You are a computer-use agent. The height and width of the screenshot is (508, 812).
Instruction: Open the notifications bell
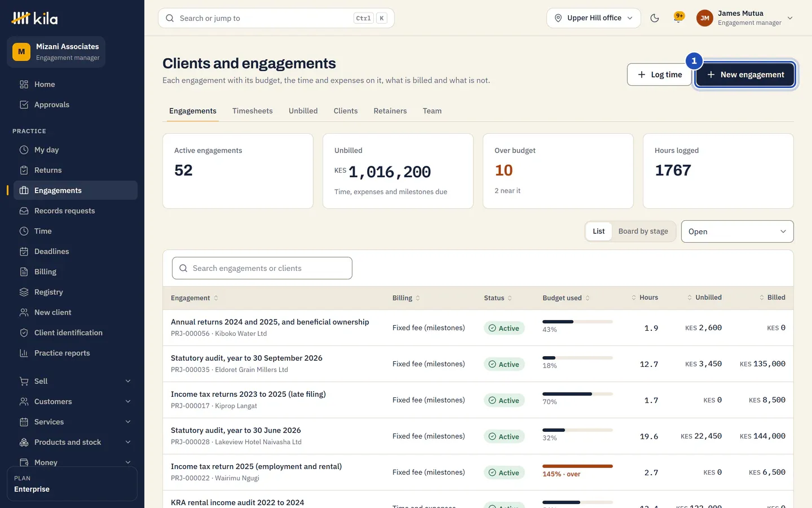tap(678, 18)
